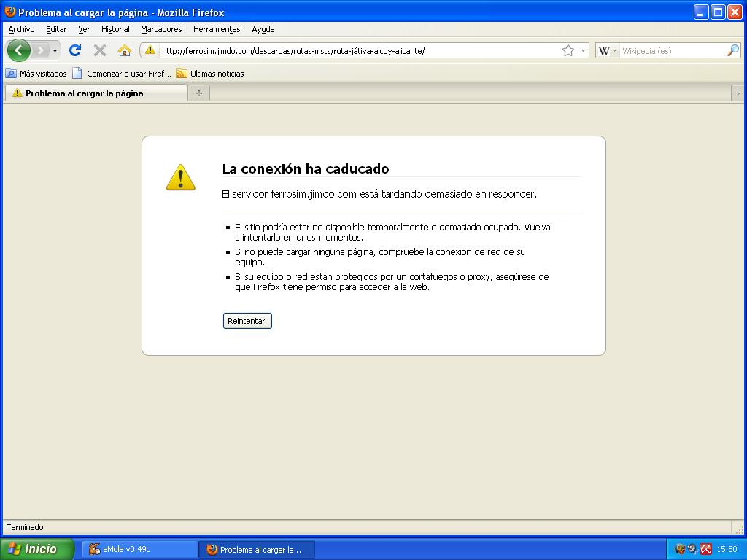747x560 pixels.
Task: Expand the list all tabs dropdown
Action: 738,93
